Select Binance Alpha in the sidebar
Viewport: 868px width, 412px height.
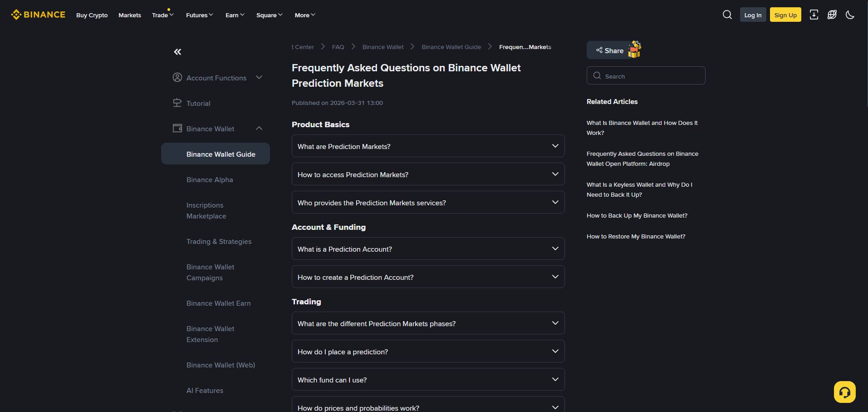[209, 179]
